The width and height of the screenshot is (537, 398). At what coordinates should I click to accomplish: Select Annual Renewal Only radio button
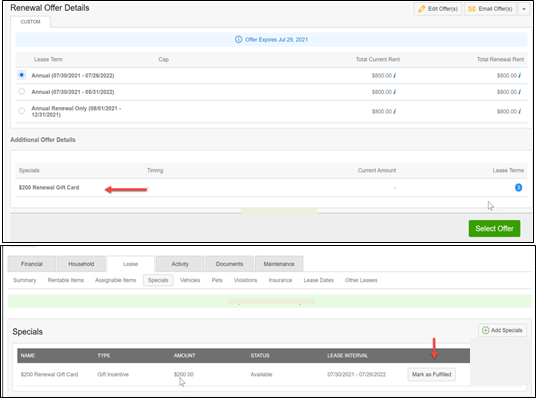22,111
